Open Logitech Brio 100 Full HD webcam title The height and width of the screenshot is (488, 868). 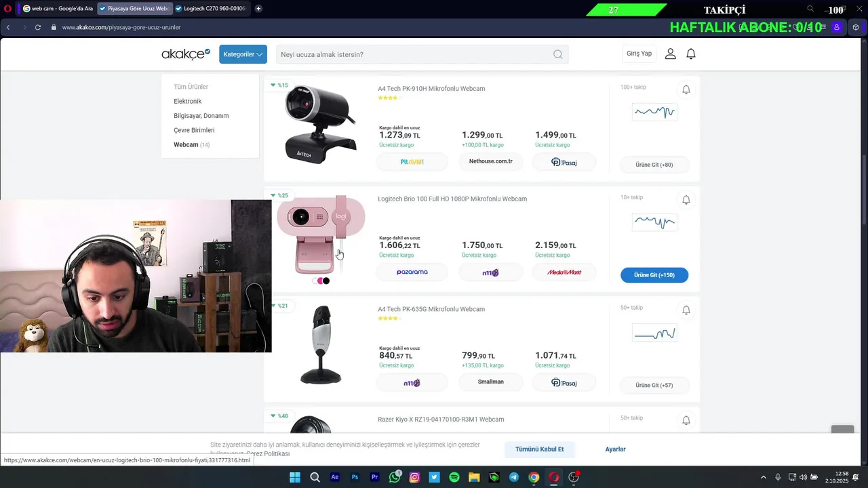coord(452,199)
